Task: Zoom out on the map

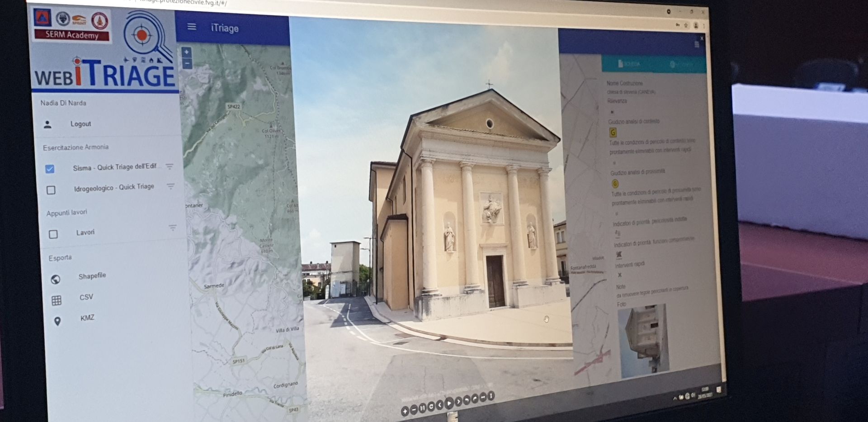Action: coord(187,64)
